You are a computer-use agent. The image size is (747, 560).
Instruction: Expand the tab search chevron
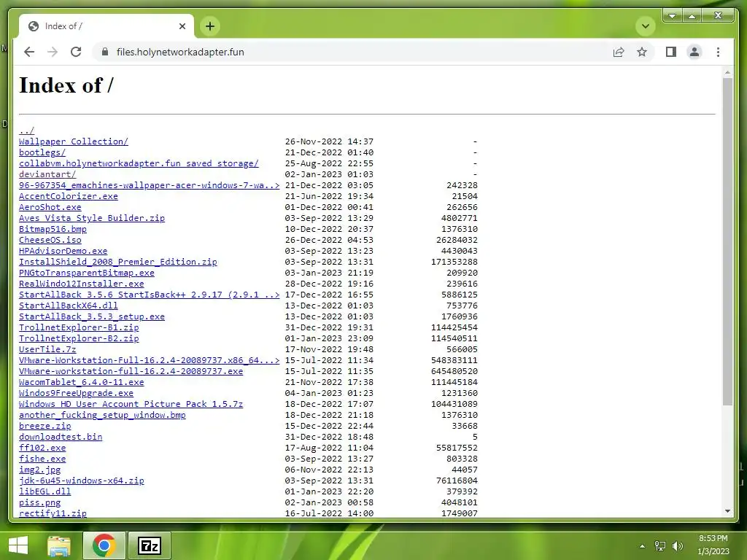tap(646, 26)
